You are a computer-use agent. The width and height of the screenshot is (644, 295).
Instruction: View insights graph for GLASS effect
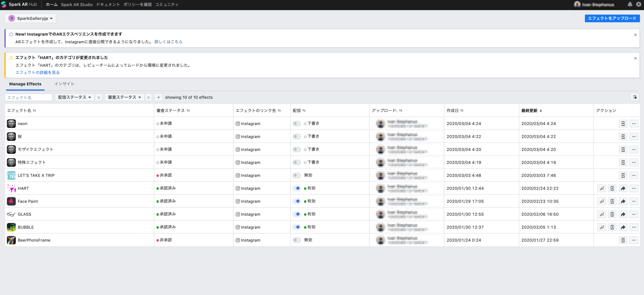point(602,214)
